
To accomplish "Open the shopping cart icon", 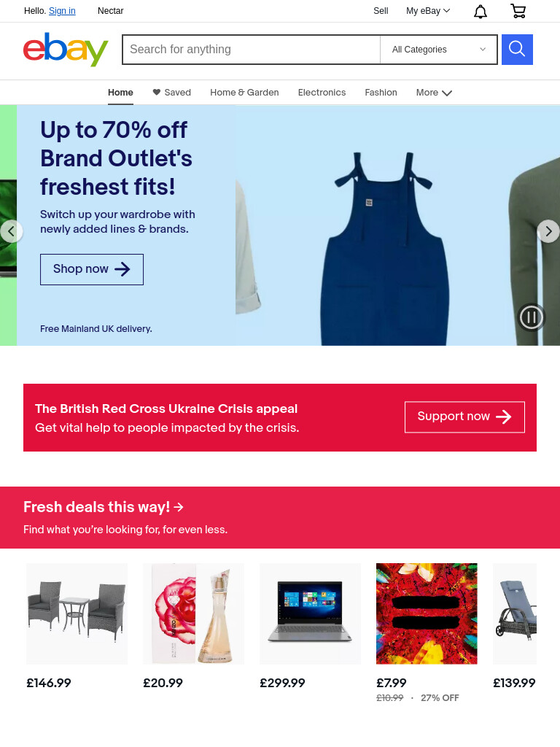I will point(518,11).
